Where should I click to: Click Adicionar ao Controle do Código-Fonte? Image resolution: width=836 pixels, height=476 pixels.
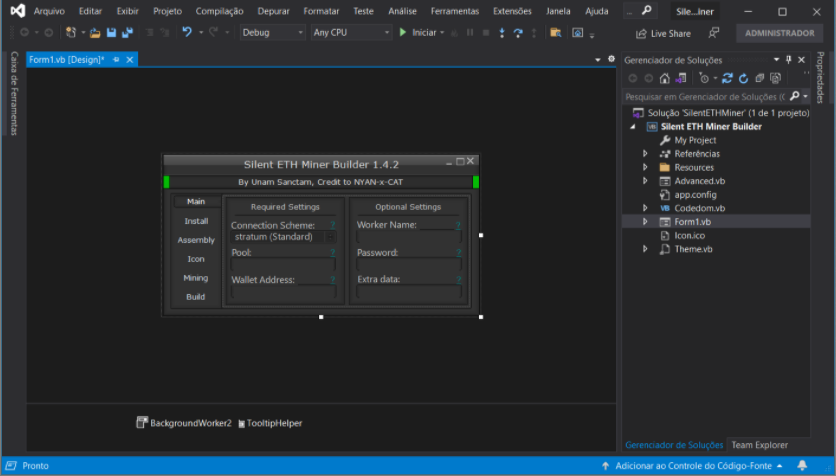(x=693, y=465)
